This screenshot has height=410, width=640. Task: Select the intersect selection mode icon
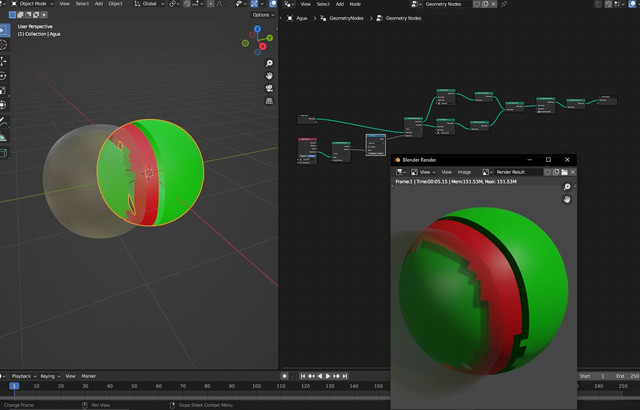[44, 15]
